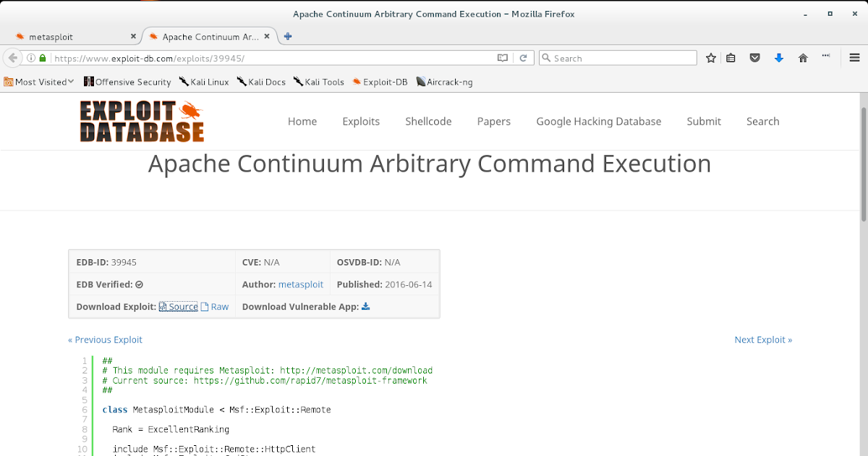Screen dimensions: 868x456
Task: Select the Apache Continuum Ar... tab
Action: pyautogui.click(x=210, y=36)
